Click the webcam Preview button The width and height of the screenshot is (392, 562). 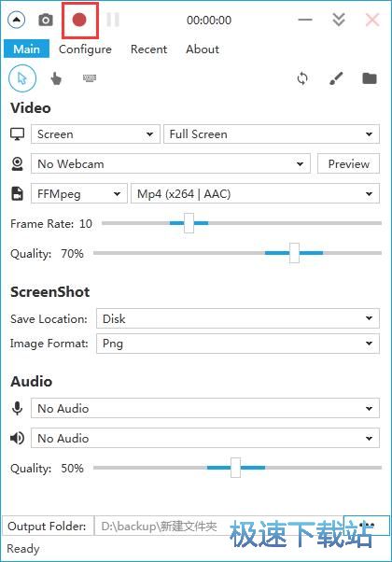(x=348, y=163)
